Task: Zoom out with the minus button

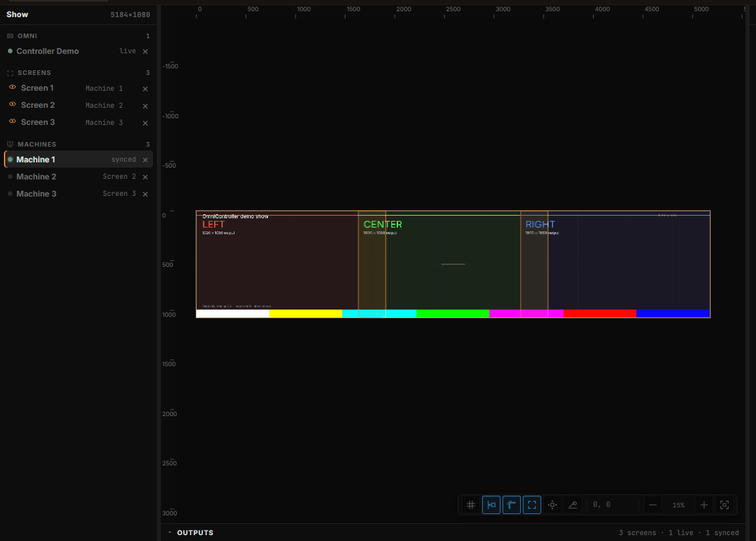Action: 652,505
